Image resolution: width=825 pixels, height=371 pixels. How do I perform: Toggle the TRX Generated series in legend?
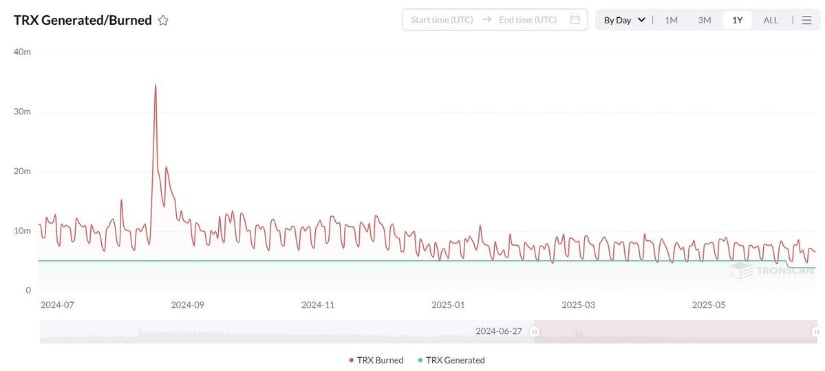click(451, 360)
